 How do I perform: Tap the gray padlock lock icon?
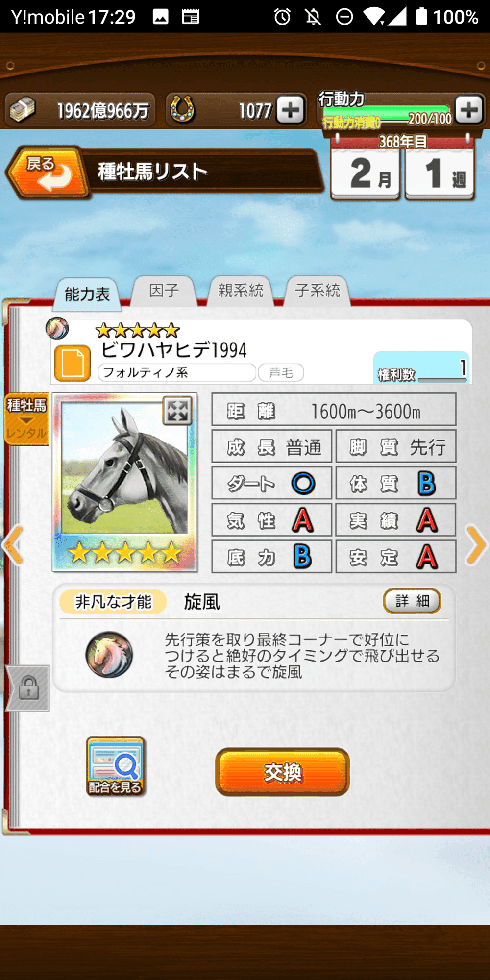28,688
